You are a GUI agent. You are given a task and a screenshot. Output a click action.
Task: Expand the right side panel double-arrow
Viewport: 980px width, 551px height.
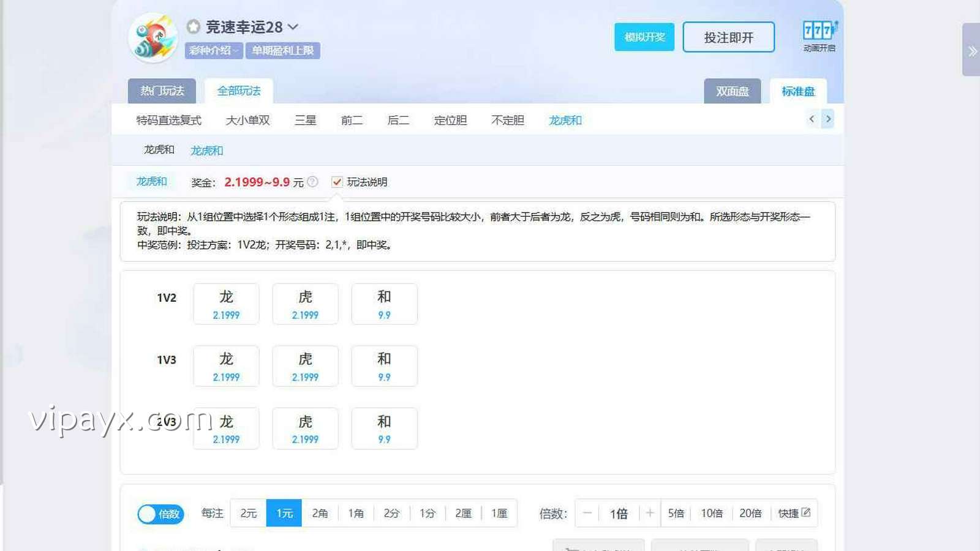972,51
